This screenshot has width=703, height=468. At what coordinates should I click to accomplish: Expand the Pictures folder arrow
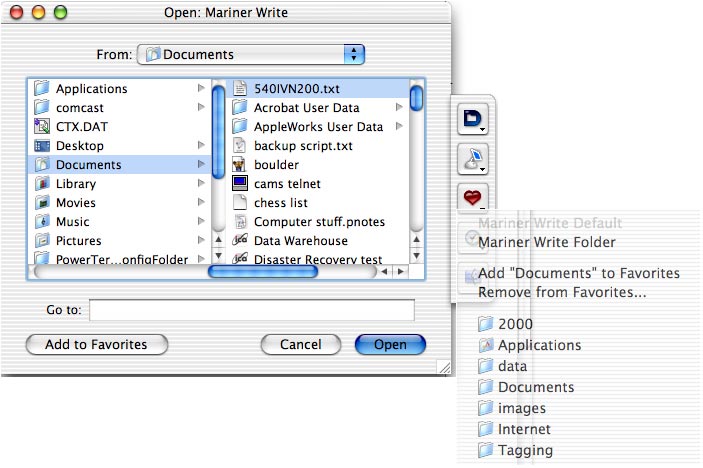point(201,240)
